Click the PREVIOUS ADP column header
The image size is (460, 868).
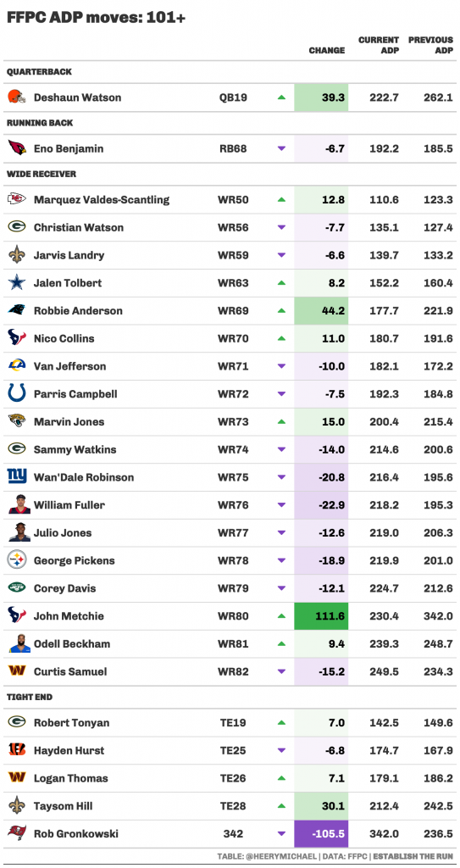coord(430,45)
